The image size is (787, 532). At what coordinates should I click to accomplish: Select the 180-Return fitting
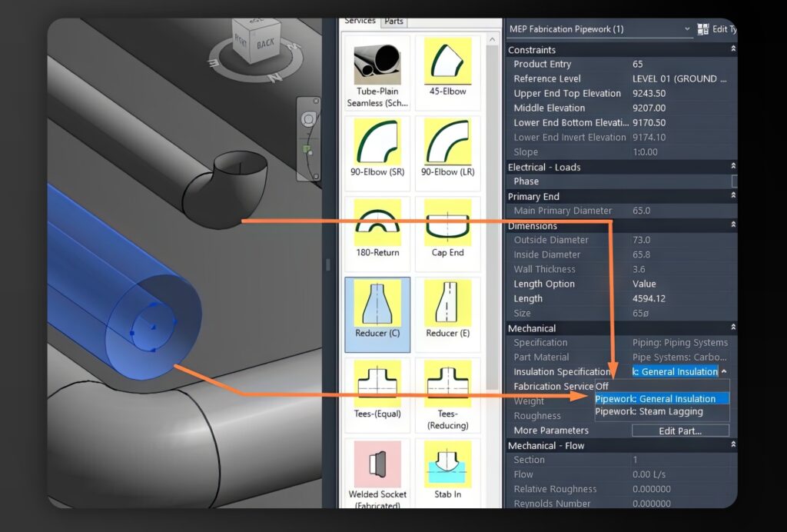pos(377,234)
